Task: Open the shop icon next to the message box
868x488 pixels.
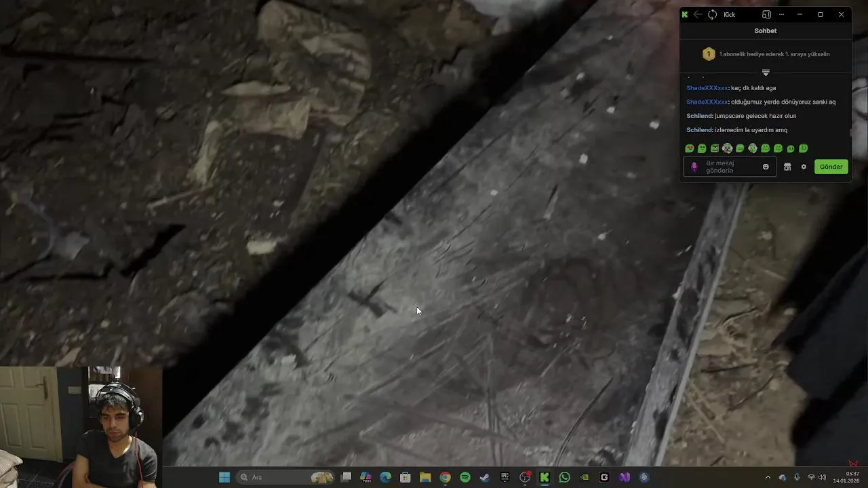Action: (x=787, y=167)
